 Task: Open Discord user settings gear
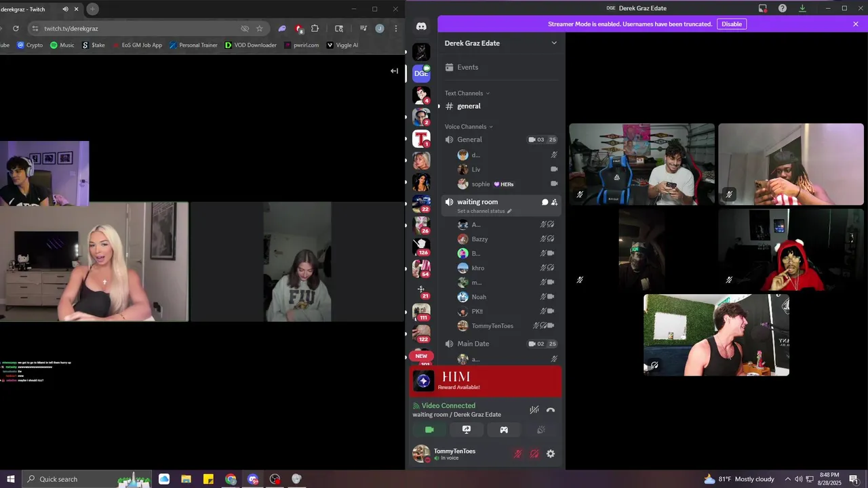tap(551, 454)
